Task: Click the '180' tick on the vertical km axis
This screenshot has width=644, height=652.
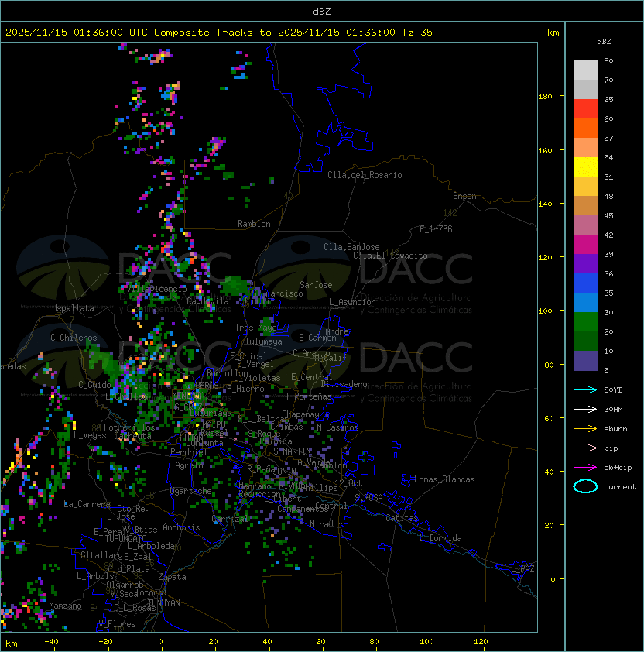Action: (x=545, y=97)
